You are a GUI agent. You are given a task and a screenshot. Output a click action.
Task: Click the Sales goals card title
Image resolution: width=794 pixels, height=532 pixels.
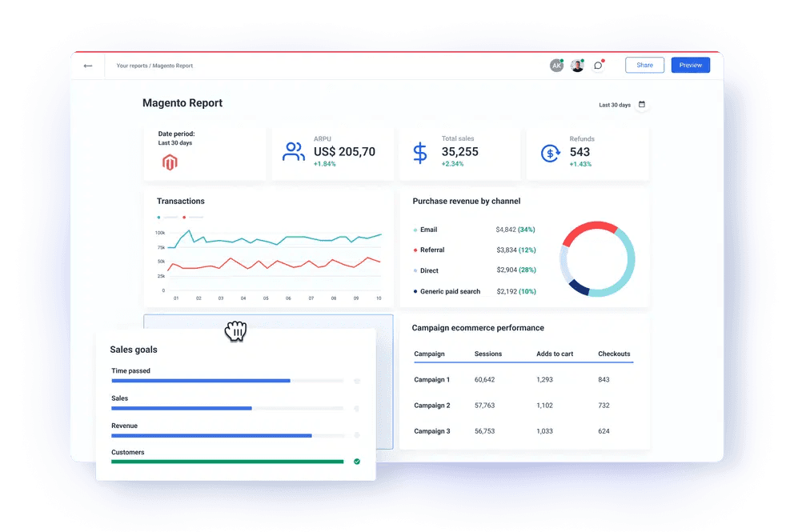(134, 350)
